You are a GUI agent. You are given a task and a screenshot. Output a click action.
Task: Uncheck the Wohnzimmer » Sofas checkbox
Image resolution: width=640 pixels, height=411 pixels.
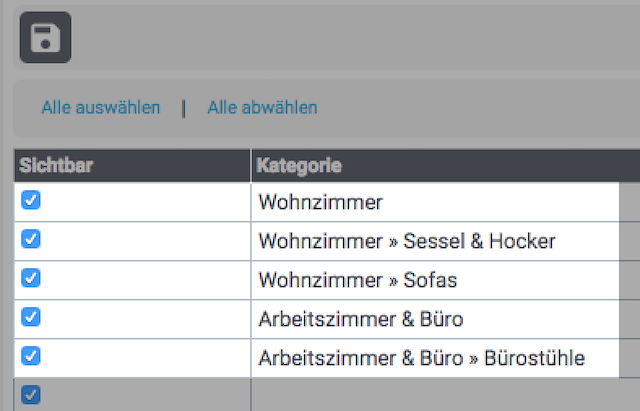point(31,278)
